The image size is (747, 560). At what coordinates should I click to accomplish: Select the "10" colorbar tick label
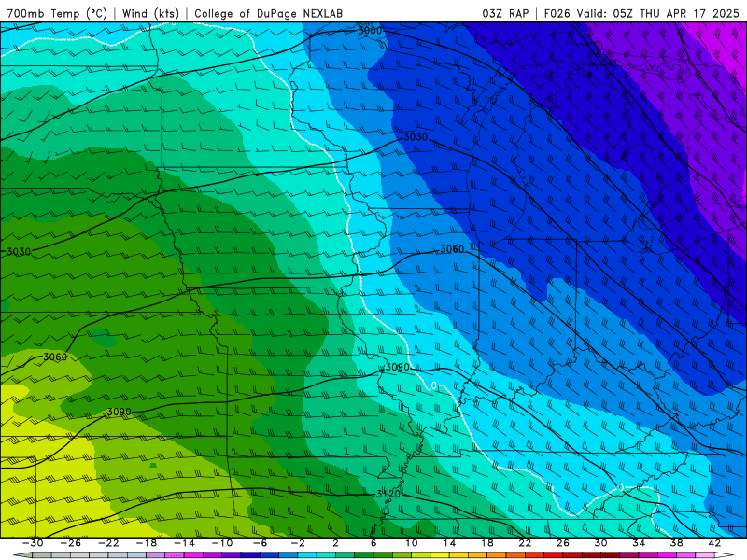coord(411,543)
